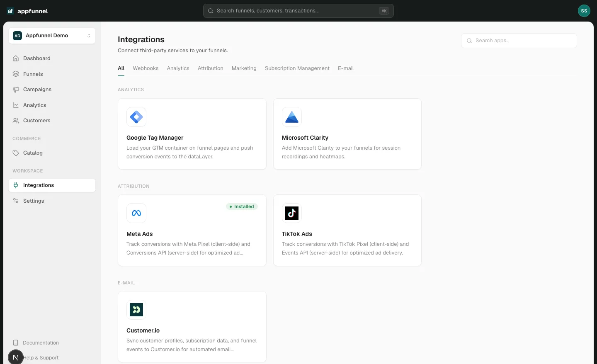Click the ⌘K shortcut hint
Viewport: 597px width, 364px height.
[384, 11]
